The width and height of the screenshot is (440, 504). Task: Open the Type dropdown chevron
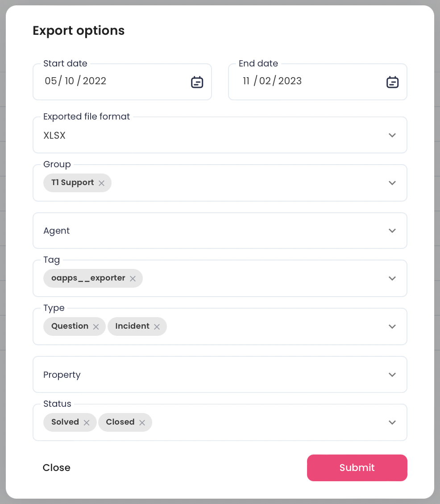coord(392,326)
